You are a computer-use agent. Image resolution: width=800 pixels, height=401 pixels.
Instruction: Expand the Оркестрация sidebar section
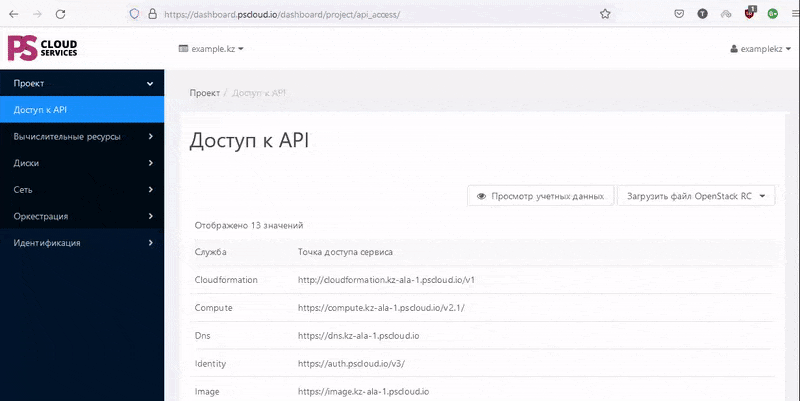point(82,216)
